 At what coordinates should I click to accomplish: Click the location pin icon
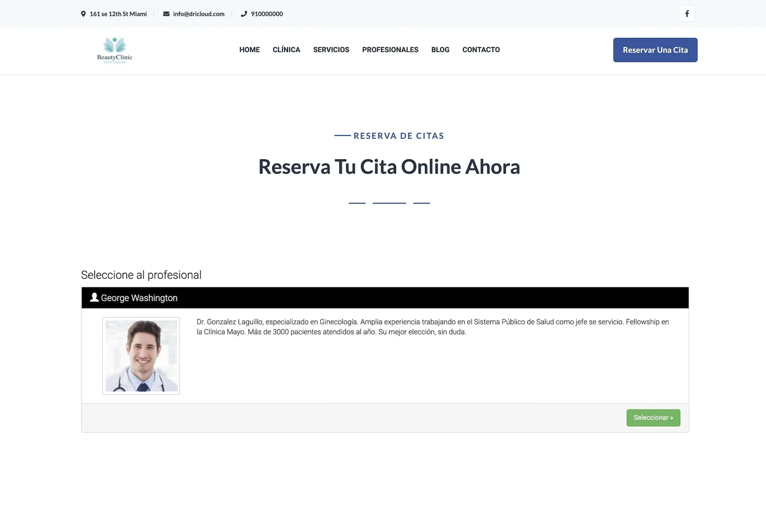click(x=83, y=14)
